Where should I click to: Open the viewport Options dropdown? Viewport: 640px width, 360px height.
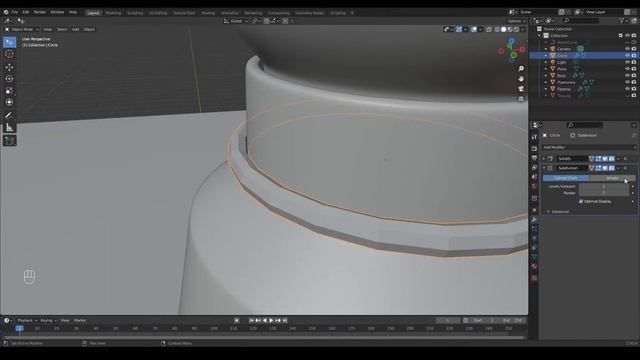click(516, 21)
